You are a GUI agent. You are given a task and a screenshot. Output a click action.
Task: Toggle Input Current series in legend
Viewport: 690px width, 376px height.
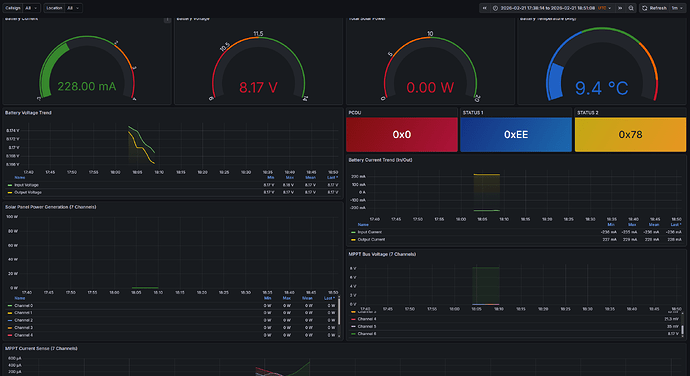coord(370,232)
